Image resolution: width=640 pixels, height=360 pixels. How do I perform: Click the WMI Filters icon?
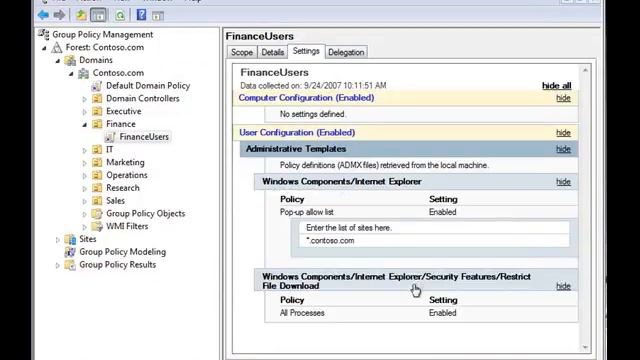coord(97,226)
